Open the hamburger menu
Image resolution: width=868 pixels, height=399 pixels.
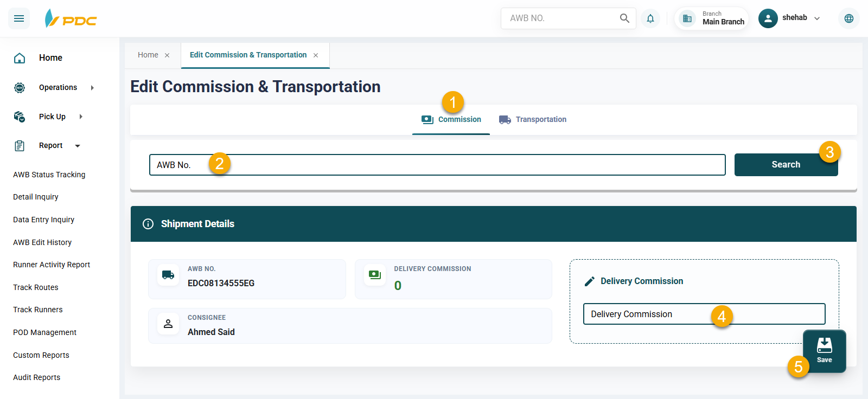point(19,18)
